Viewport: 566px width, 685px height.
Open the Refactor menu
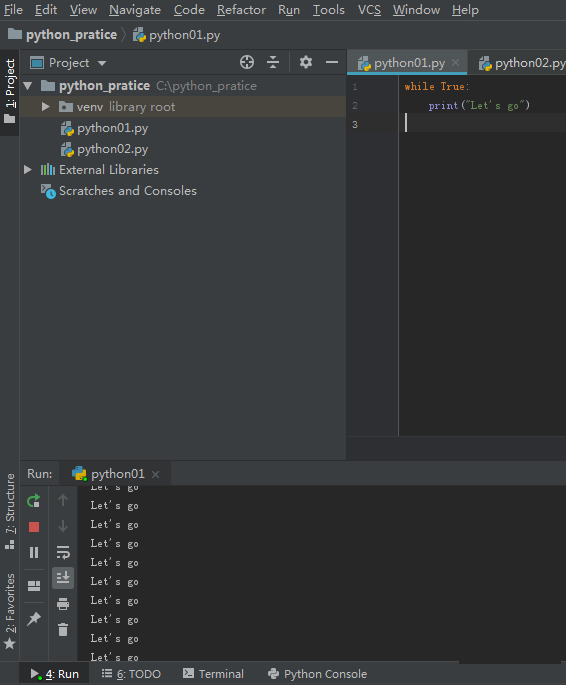click(241, 10)
